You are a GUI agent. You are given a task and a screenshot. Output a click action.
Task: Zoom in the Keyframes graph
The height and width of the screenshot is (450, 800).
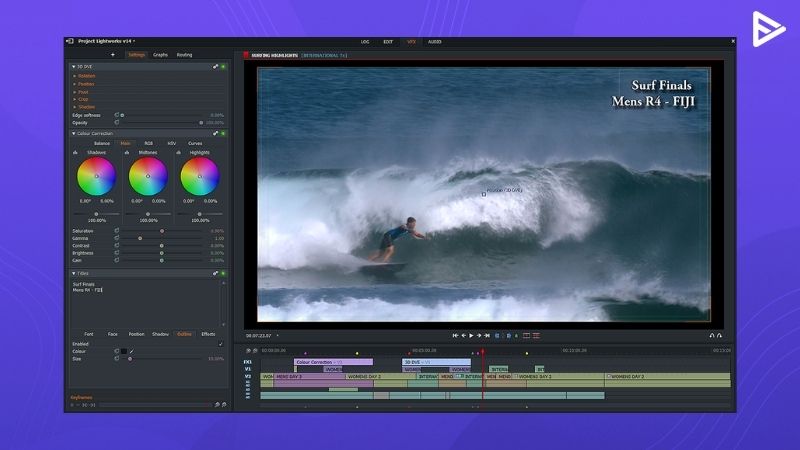click(x=224, y=405)
